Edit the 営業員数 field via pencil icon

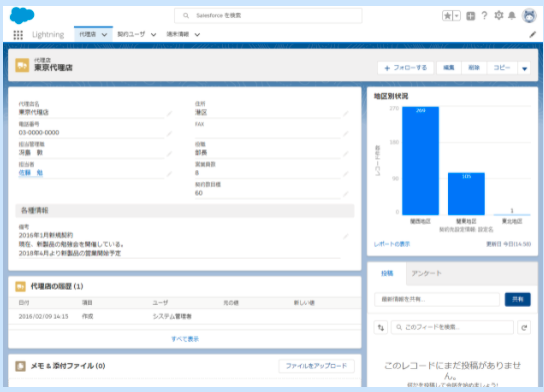click(x=346, y=174)
